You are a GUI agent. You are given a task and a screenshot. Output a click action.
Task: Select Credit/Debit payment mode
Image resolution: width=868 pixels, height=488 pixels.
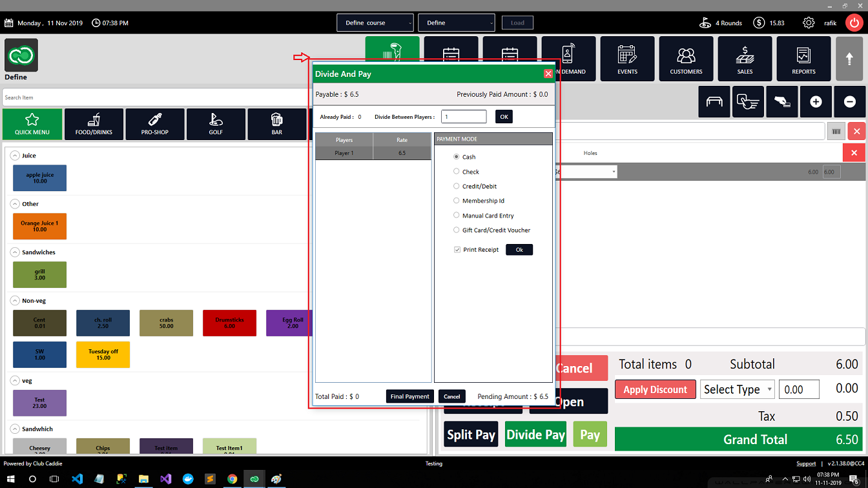(x=457, y=186)
